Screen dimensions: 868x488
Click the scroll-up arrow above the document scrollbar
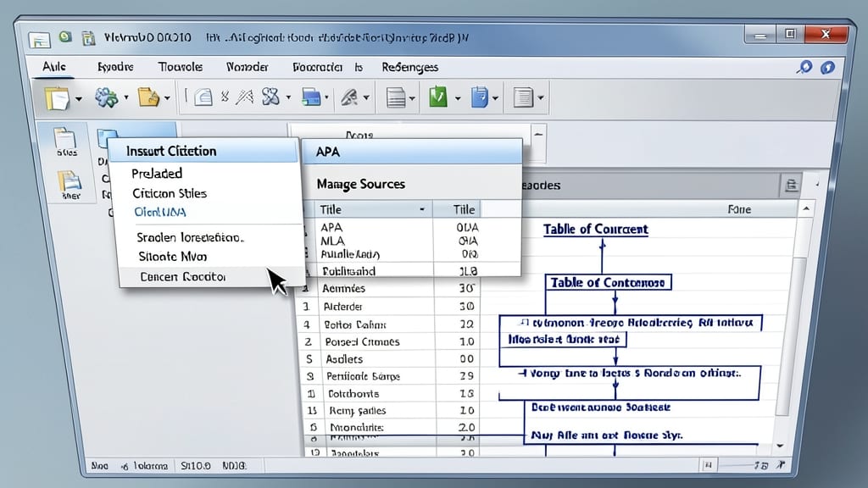point(806,208)
